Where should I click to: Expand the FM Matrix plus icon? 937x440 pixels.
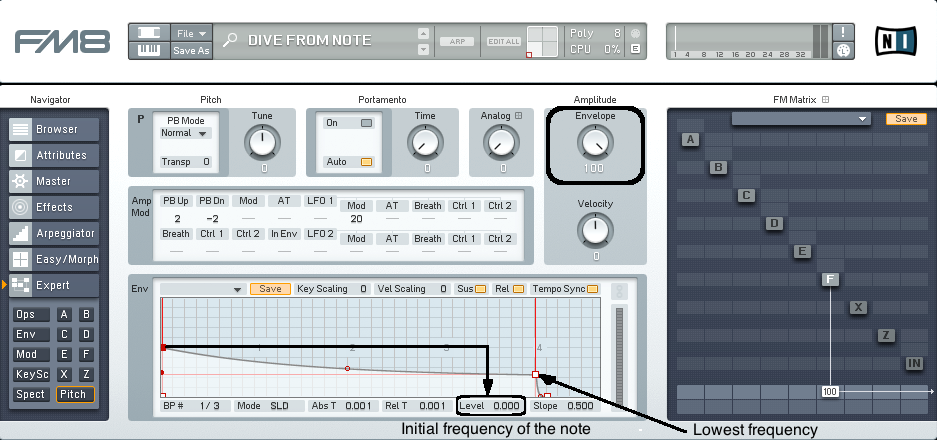point(826,100)
